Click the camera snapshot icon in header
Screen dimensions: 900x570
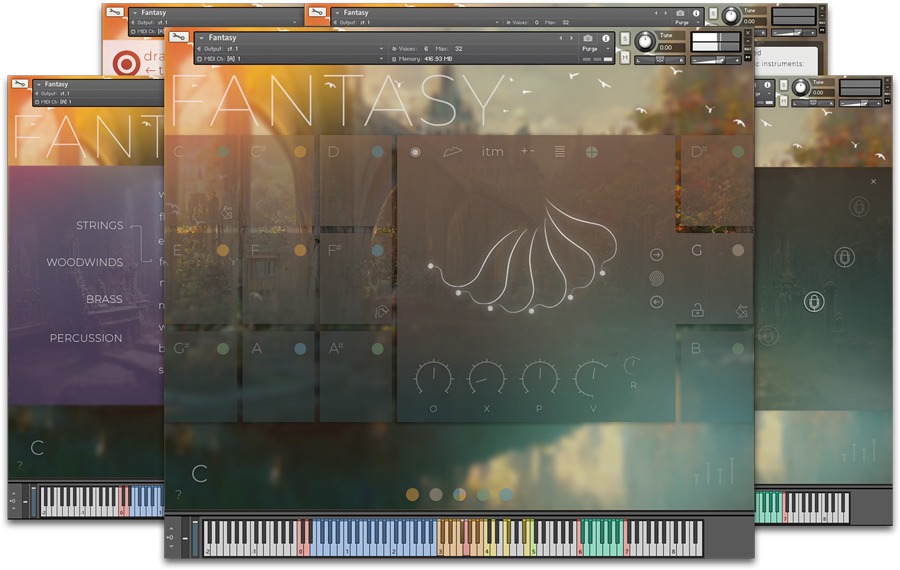click(x=587, y=38)
